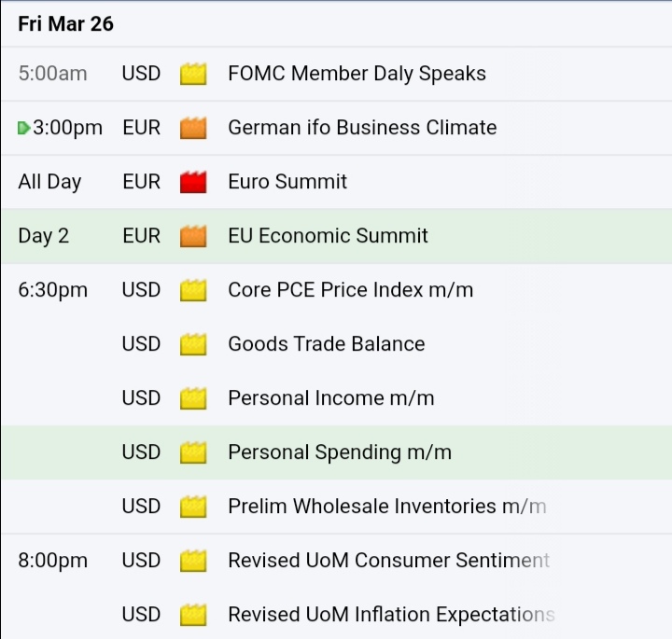Screen dimensions: 672x639
Task: Open the Euro Summit event details
Action: tap(287, 182)
